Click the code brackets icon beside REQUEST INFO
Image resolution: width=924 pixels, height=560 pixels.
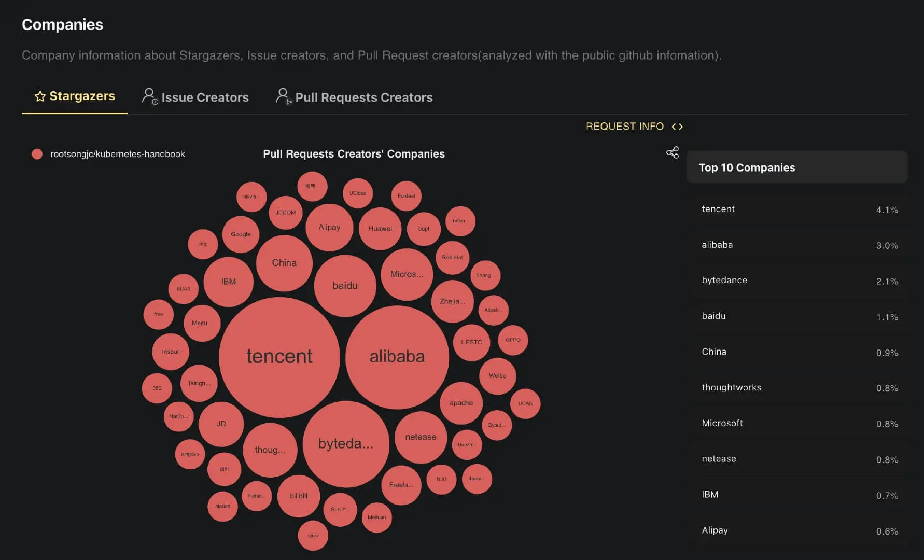[x=677, y=127]
